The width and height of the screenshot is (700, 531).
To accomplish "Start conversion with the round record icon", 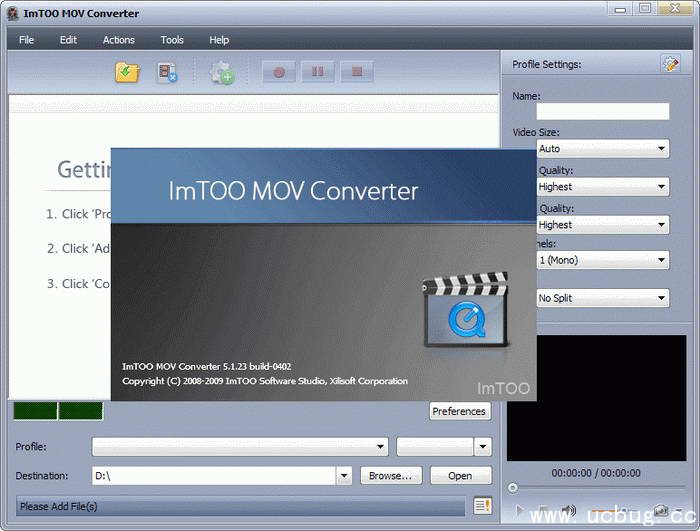I will (280, 72).
